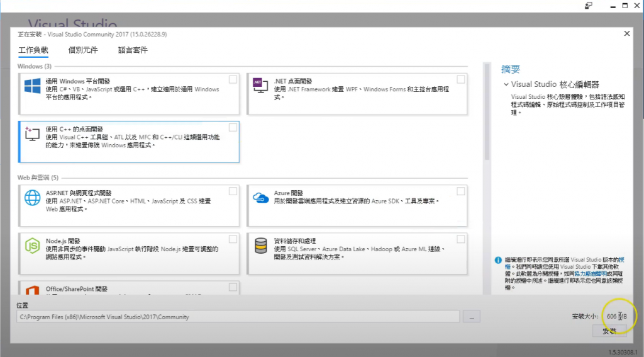This screenshot has height=357, width=644.
Task: Switch to the 工作負載 tab
Action: coord(33,50)
